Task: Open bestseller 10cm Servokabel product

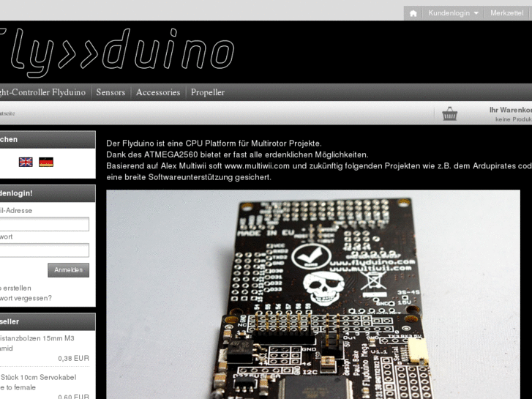Action: click(x=38, y=382)
